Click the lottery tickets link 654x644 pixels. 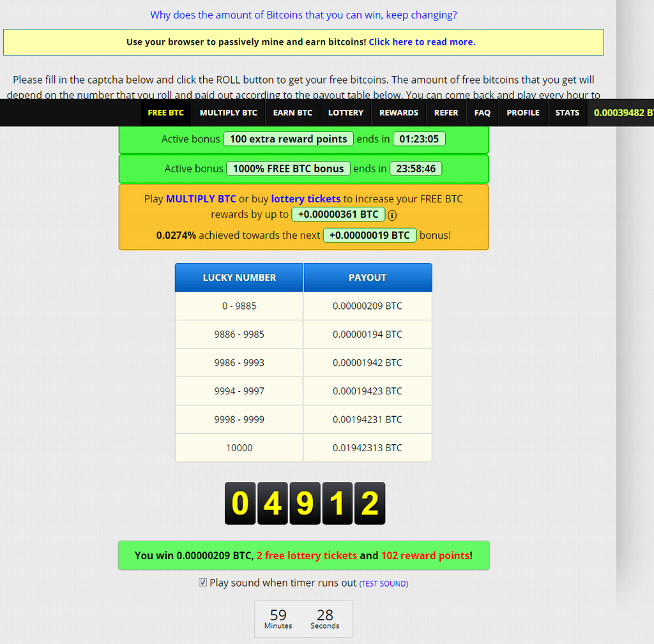coord(306,199)
